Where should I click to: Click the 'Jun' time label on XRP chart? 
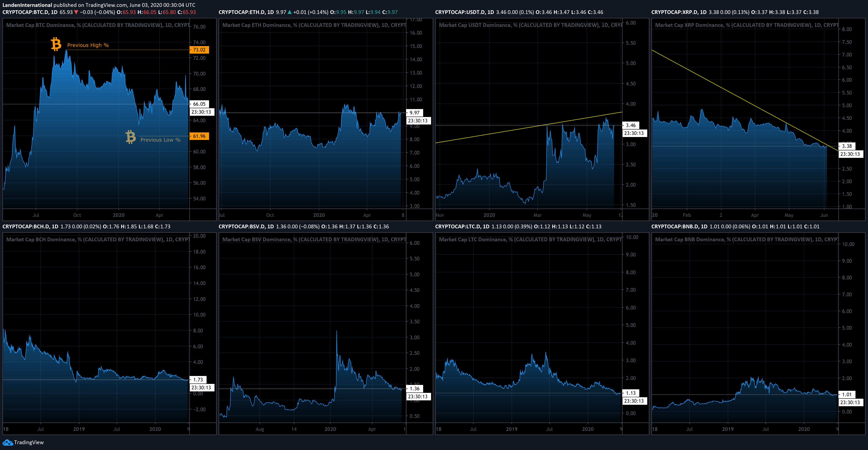[x=824, y=215]
